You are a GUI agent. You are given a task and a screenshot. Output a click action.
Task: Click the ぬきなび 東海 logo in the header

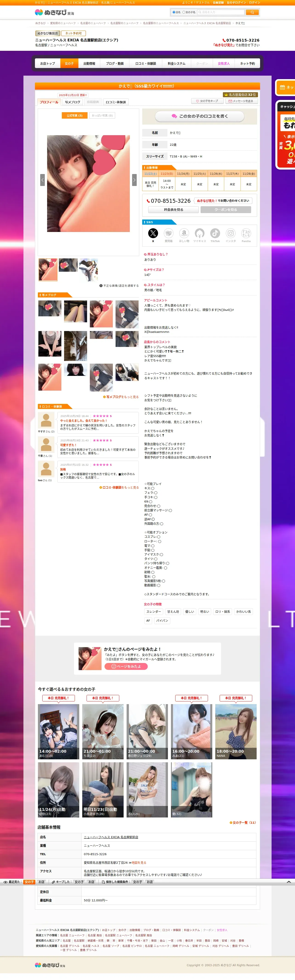[54, 12]
